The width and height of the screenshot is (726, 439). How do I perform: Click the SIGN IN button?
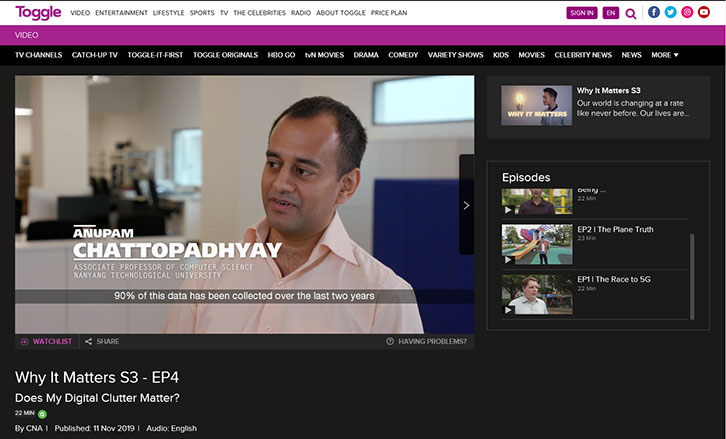[582, 13]
